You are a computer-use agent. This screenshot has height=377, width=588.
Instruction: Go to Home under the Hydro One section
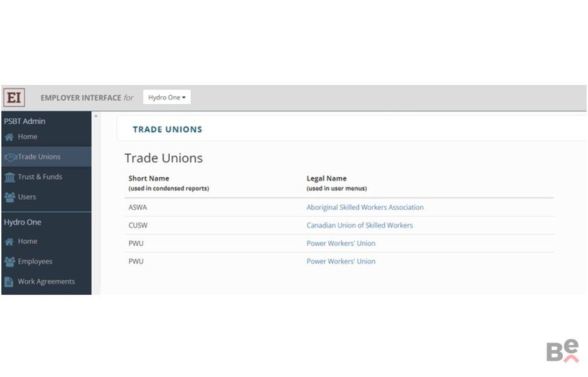(x=28, y=241)
